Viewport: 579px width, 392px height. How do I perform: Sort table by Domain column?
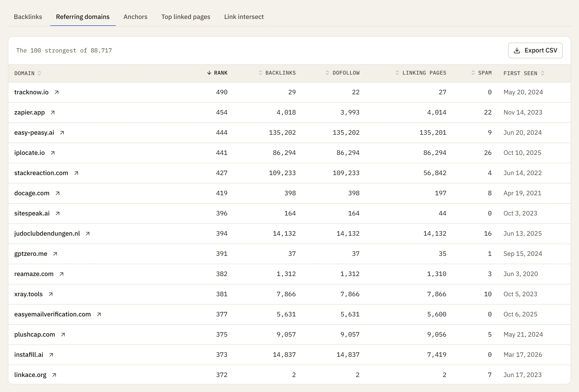click(x=28, y=73)
